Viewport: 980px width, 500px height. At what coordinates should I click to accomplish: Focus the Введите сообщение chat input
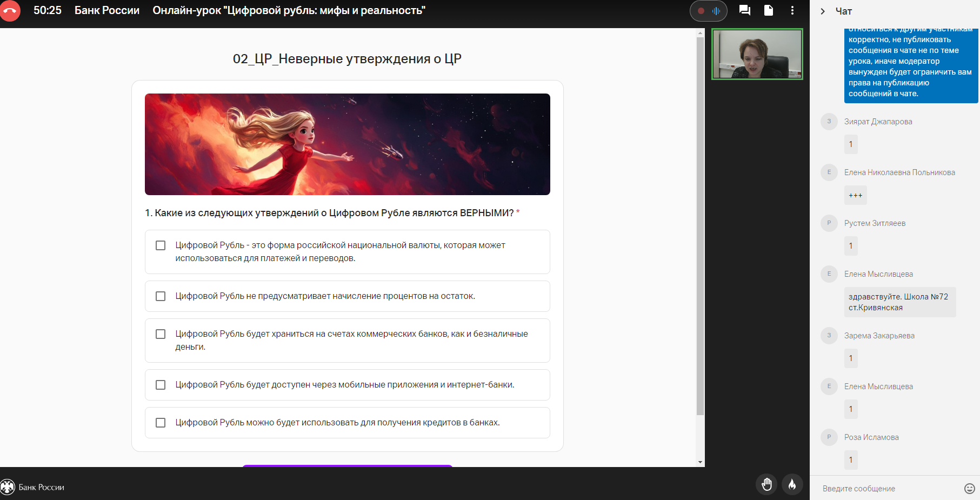coord(889,489)
